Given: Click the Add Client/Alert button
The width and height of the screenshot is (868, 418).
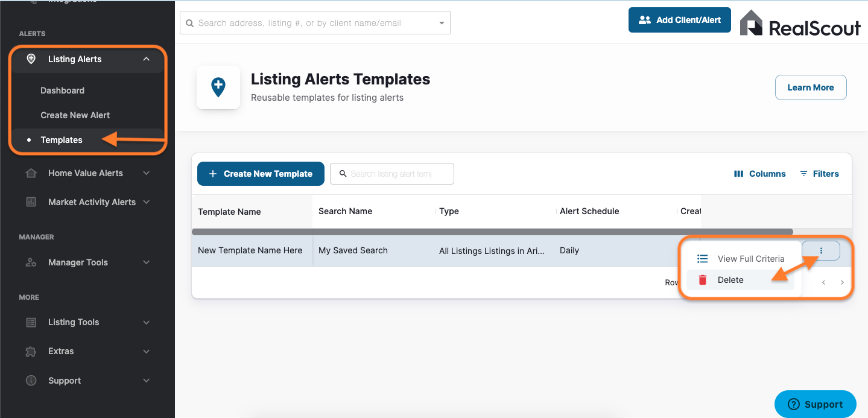Looking at the screenshot, I should coord(680,20).
